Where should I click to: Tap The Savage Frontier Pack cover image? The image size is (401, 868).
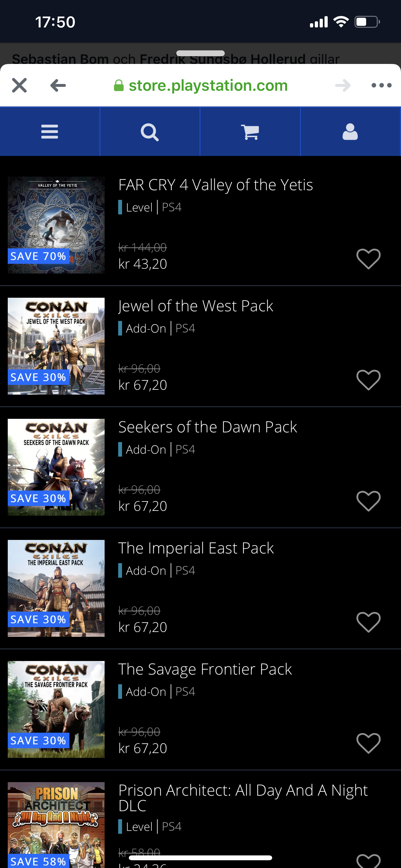click(x=56, y=709)
